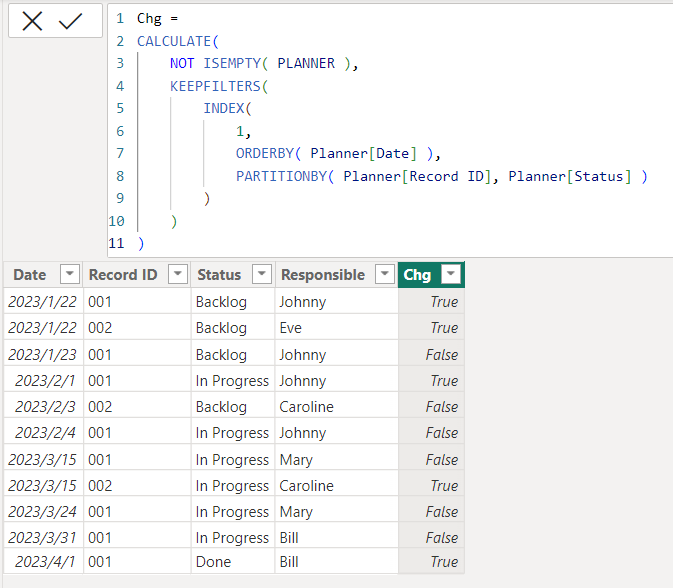The image size is (673, 588).
Task: Select the date cell 2023/2/3
Action: point(45,407)
